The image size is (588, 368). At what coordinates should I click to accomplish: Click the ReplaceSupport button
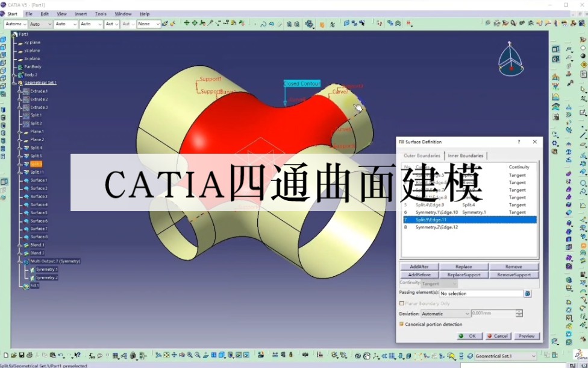point(464,275)
